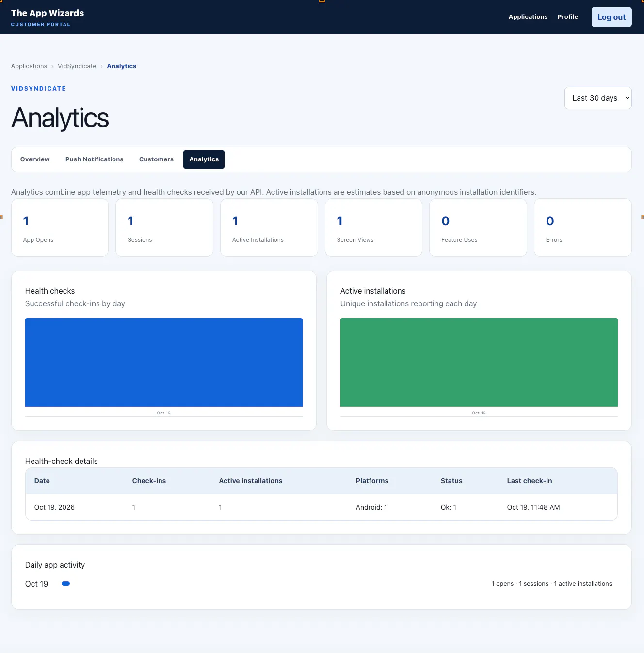
Task: Click the Oct 19 daily activity label
Action: tap(36, 584)
